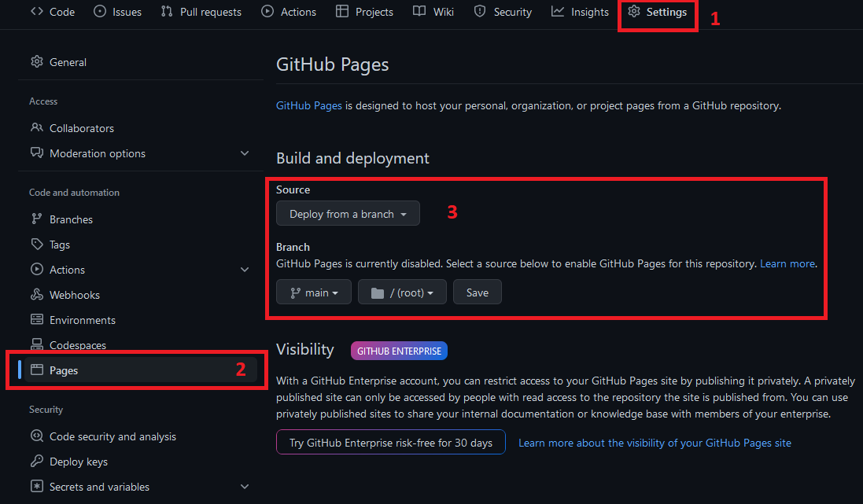
Task: Select General in settings sidebar
Action: pos(140,62)
